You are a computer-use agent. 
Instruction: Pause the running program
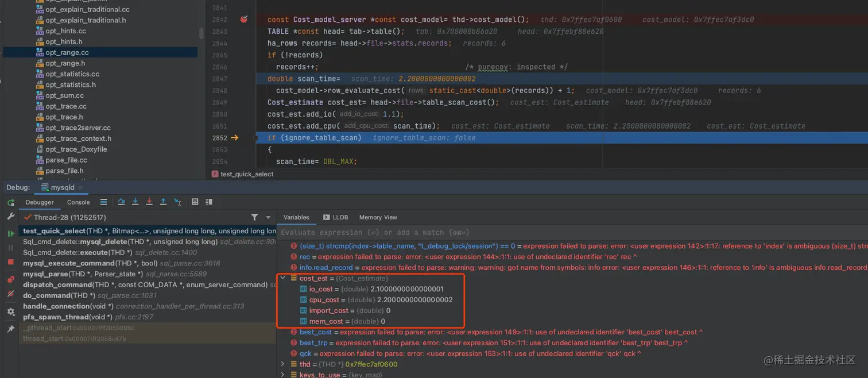coord(11,248)
